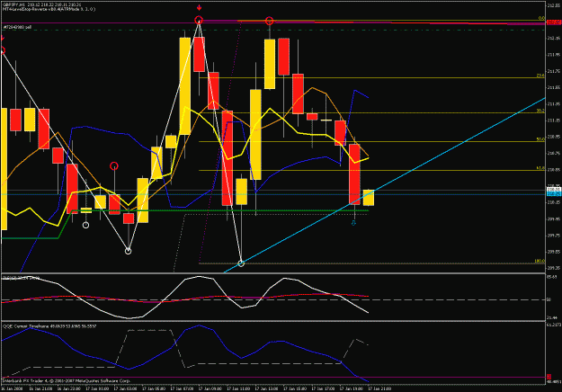
Task: Click the Fibonacci 38.2 level label
Action: pyautogui.click(x=540, y=111)
